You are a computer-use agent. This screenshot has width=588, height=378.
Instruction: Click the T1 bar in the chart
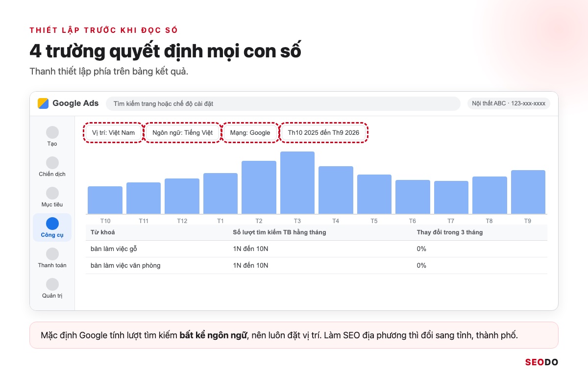pyautogui.click(x=220, y=193)
